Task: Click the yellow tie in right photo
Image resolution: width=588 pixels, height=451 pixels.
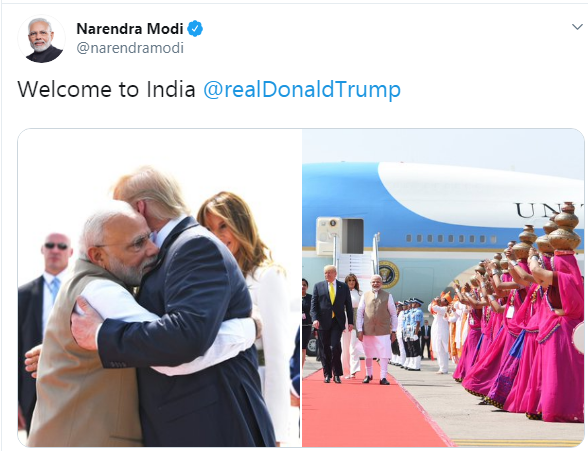Action: pyautogui.click(x=332, y=297)
